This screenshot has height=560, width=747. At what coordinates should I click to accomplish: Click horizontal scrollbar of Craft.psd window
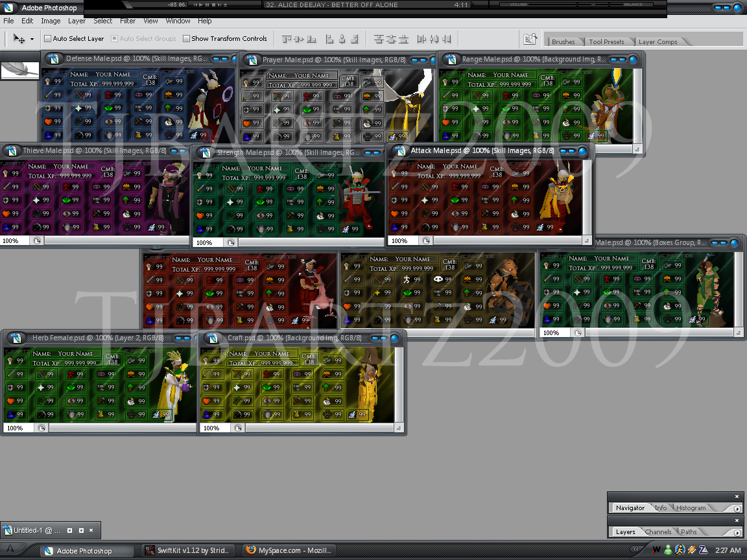pyautogui.click(x=319, y=428)
